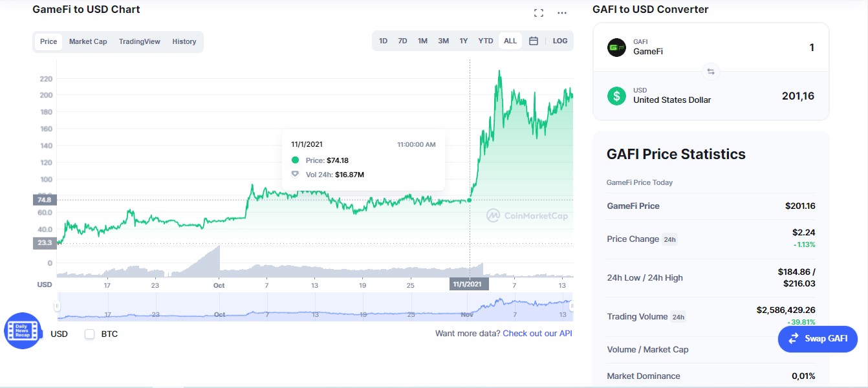
Task: Toggle the LOG scale button
Action: click(x=560, y=41)
